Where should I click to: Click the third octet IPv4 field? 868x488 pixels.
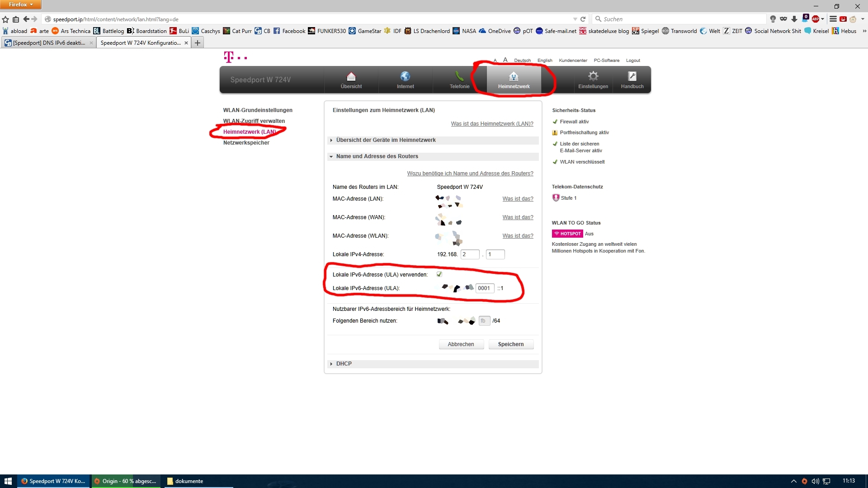(x=469, y=254)
